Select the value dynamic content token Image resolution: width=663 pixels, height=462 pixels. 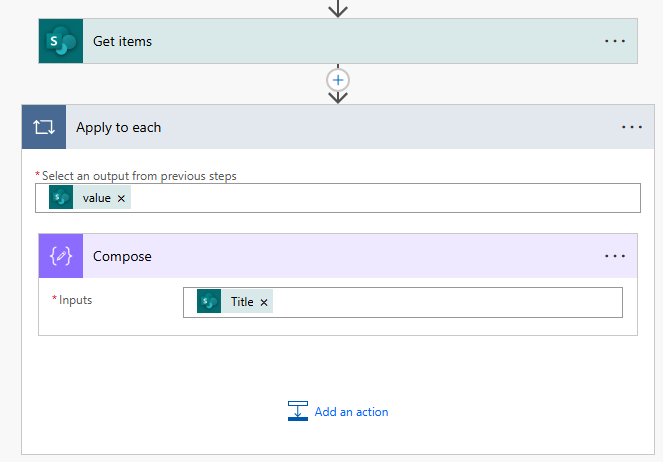click(96, 198)
